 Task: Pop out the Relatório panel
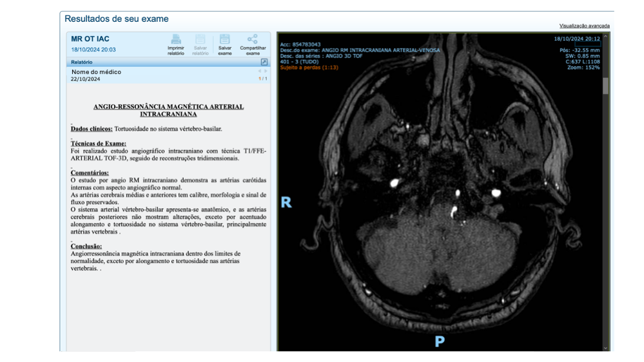[264, 62]
